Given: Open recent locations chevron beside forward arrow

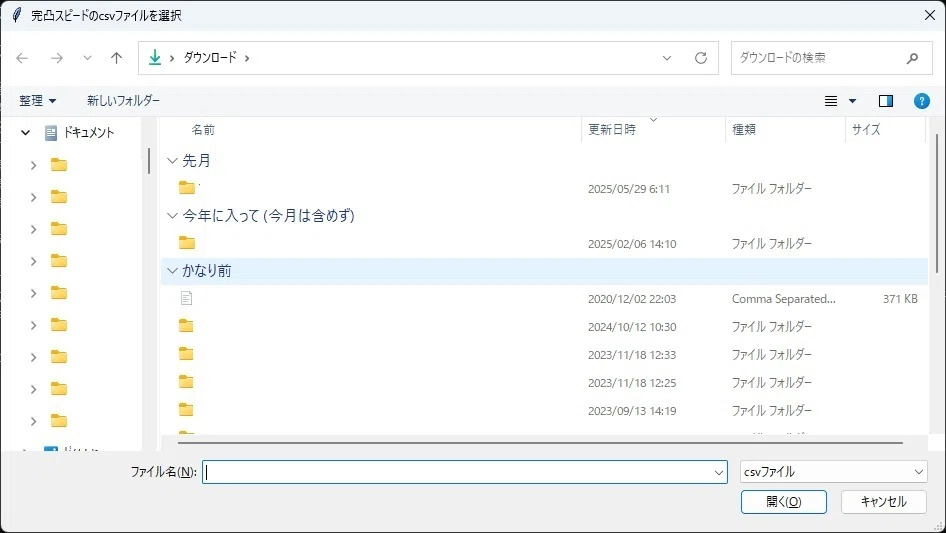Looking at the screenshot, I should [x=87, y=58].
